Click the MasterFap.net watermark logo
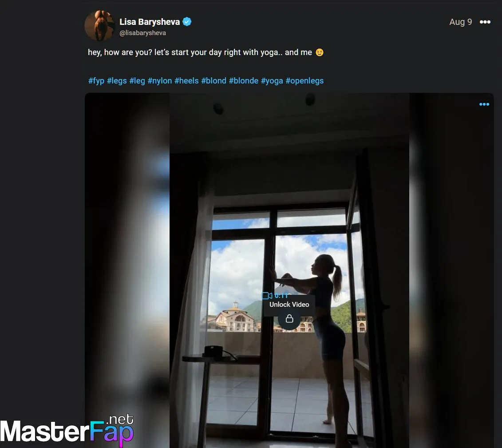 [x=67, y=430]
